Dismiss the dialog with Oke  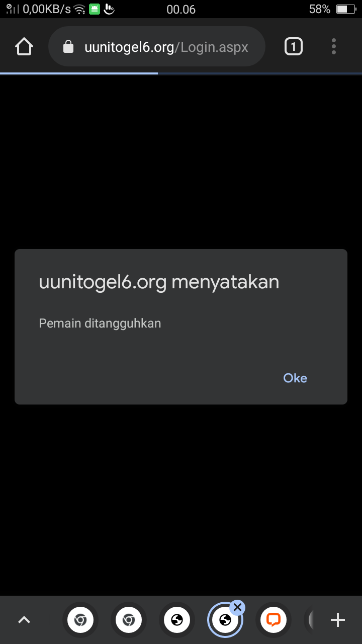pyautogui.click(x=295, y=378)
